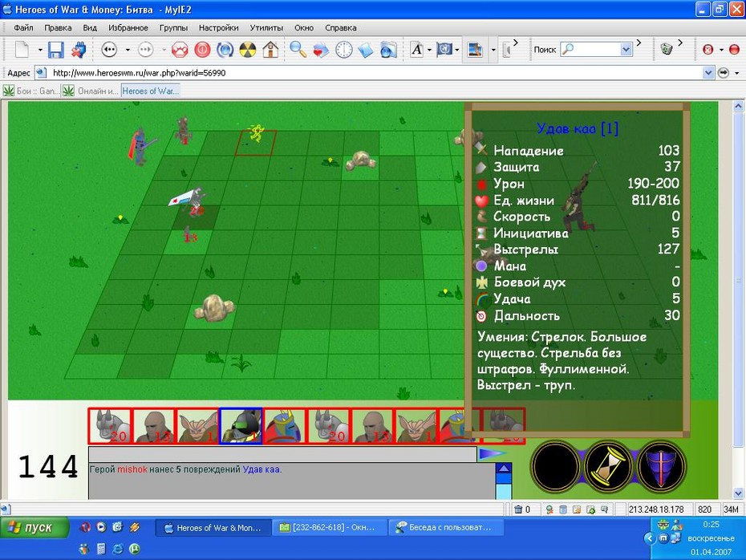Open the picture icon dropdown arrow
The height and width of the screenshot is (560, 746).
click(493, 50)
